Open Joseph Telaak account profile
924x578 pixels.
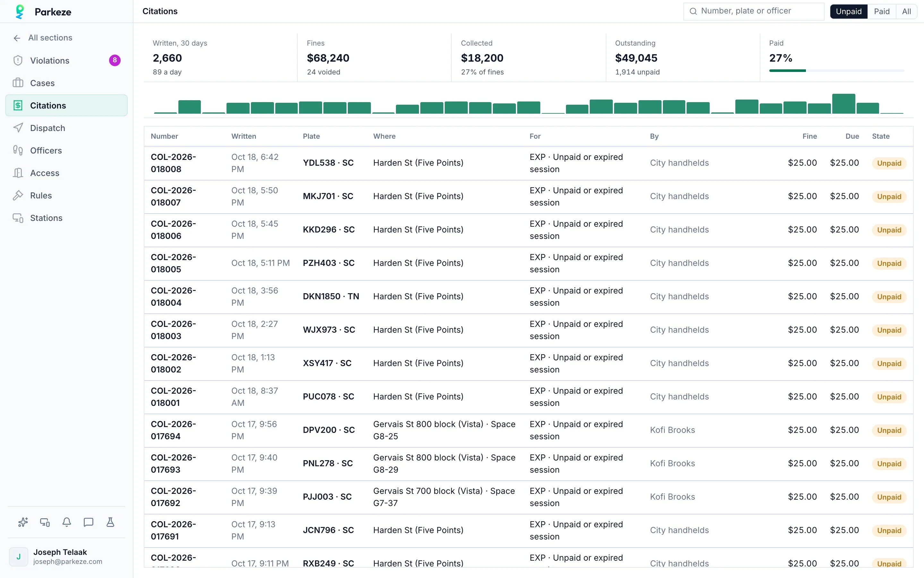point(66,556)
